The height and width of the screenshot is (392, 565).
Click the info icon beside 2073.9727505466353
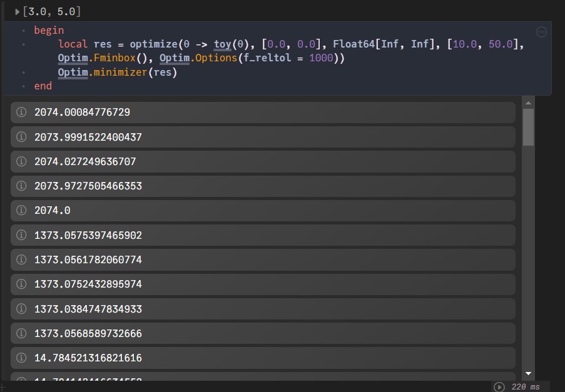click(x=21, y=186)
